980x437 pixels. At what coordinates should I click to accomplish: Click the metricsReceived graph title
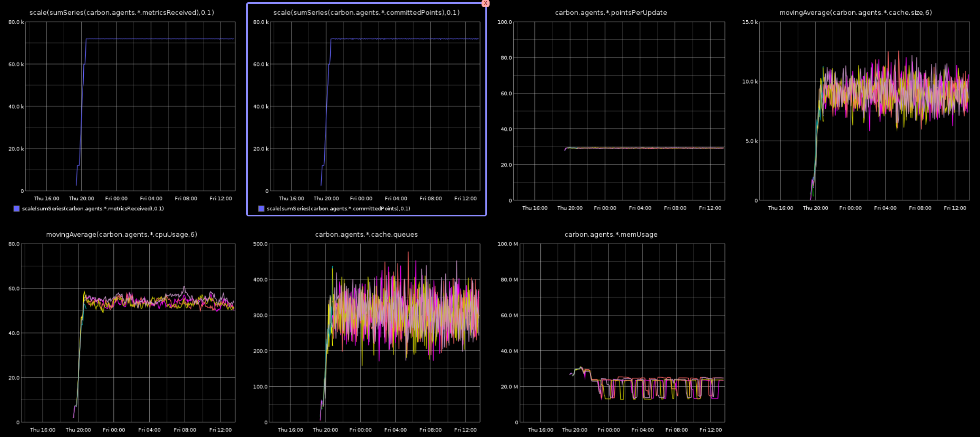122,13
